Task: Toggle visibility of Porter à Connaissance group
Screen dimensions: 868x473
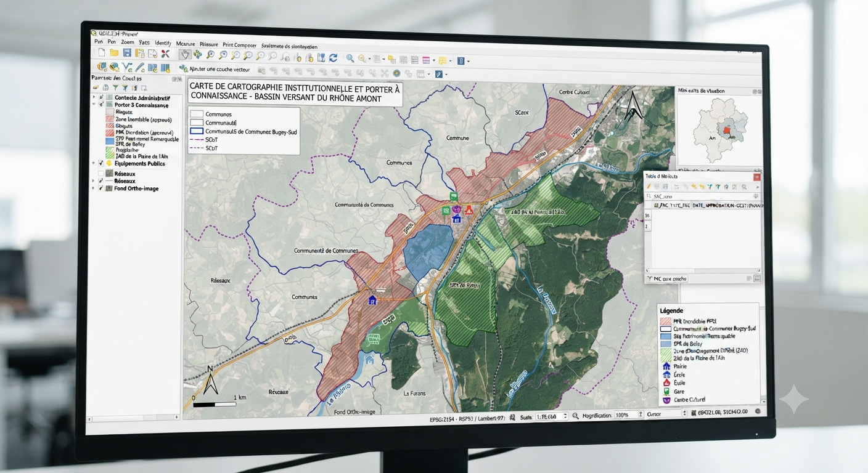Action: [x=101, y=105]
